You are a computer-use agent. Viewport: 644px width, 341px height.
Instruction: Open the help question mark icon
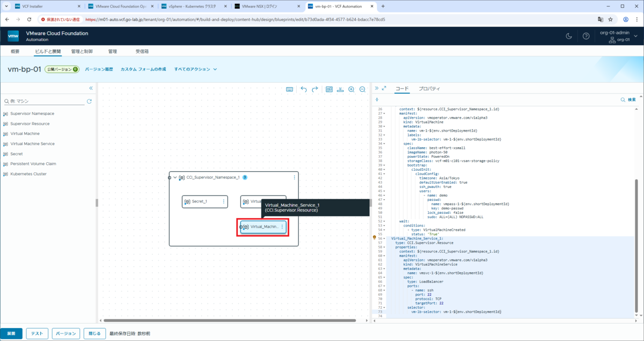tap(586, 36)
